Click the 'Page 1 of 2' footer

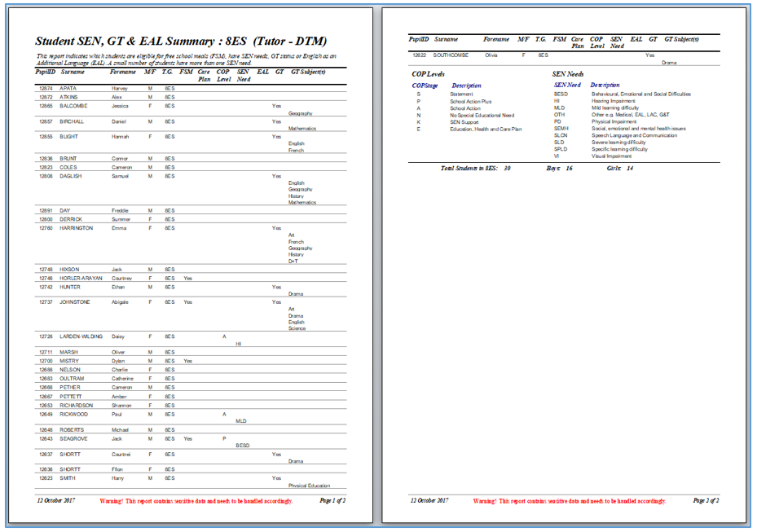[332, 500]
